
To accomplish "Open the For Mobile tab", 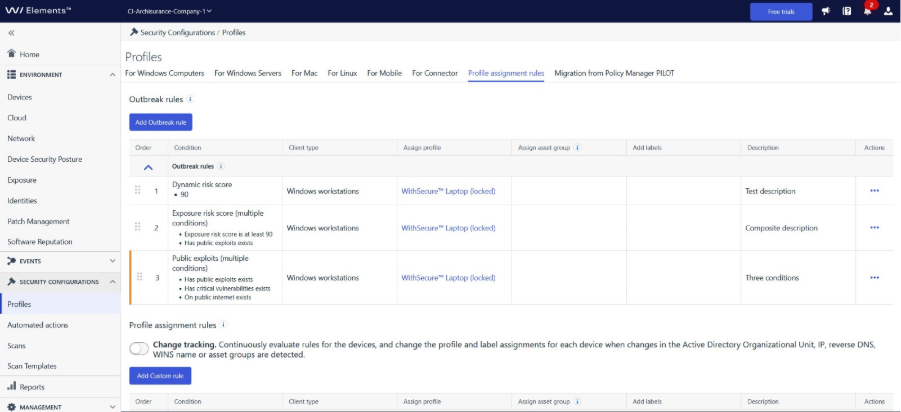I will click(384, 73).
